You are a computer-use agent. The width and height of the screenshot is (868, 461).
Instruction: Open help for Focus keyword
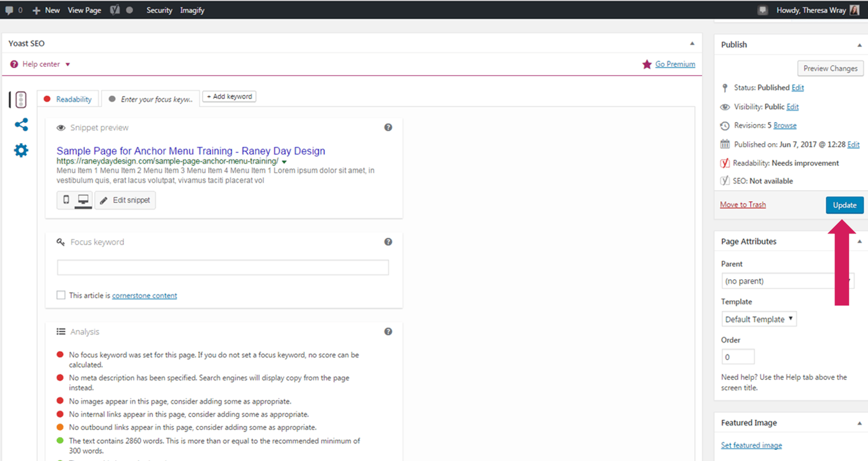(388, 242)
